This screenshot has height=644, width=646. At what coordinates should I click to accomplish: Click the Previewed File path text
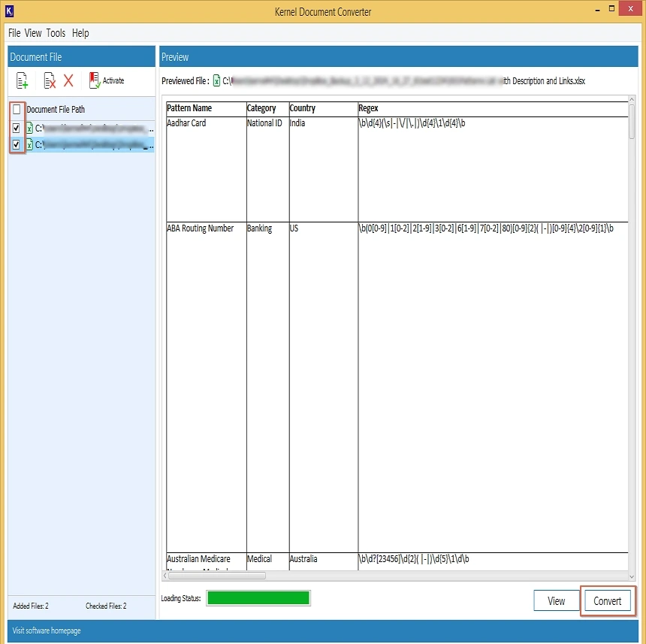point(404,81)
